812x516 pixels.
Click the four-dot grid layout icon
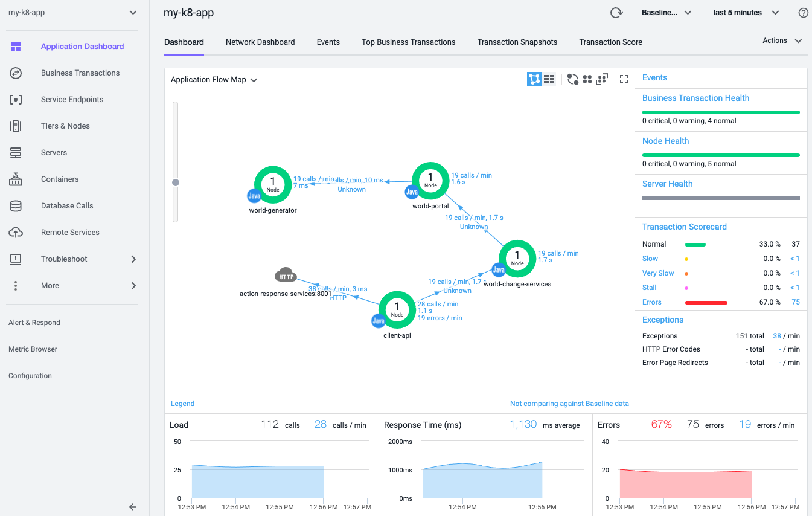tap(587, 79)
